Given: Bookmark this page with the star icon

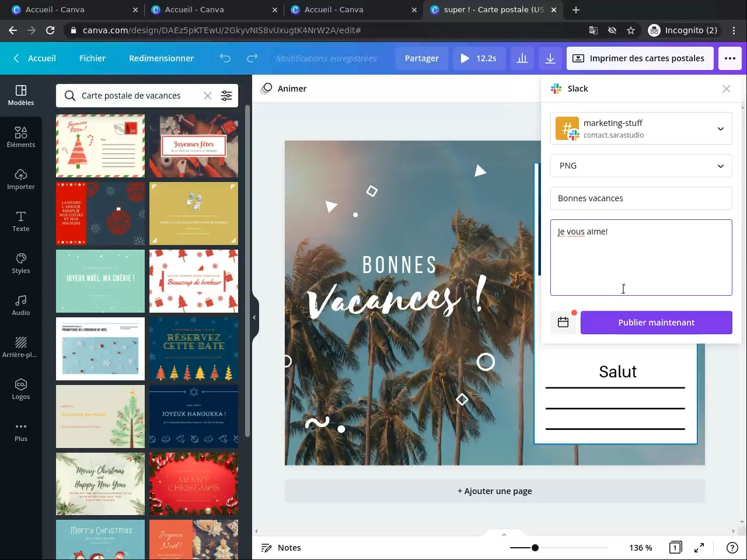Looking at the screenshot, I should coord(631,30).
